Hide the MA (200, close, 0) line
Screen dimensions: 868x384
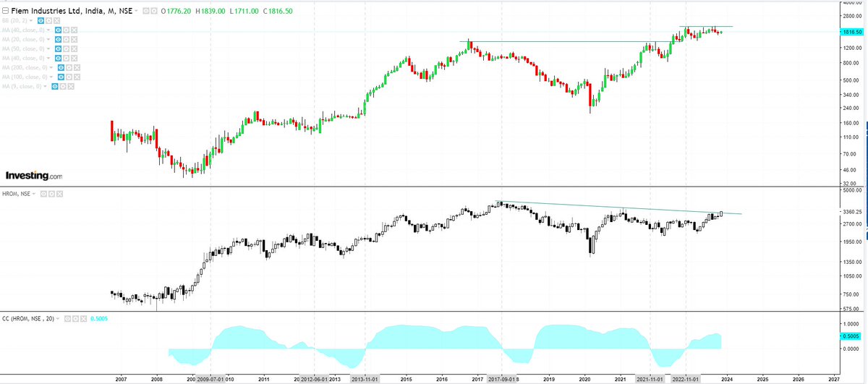pos(61,68)
